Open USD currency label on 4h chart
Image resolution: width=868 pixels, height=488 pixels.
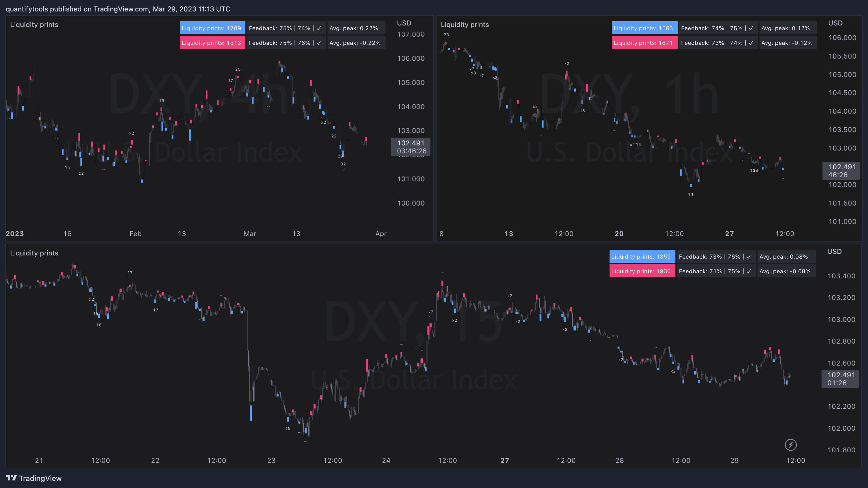pyautogui.click(x=404, y=23)
